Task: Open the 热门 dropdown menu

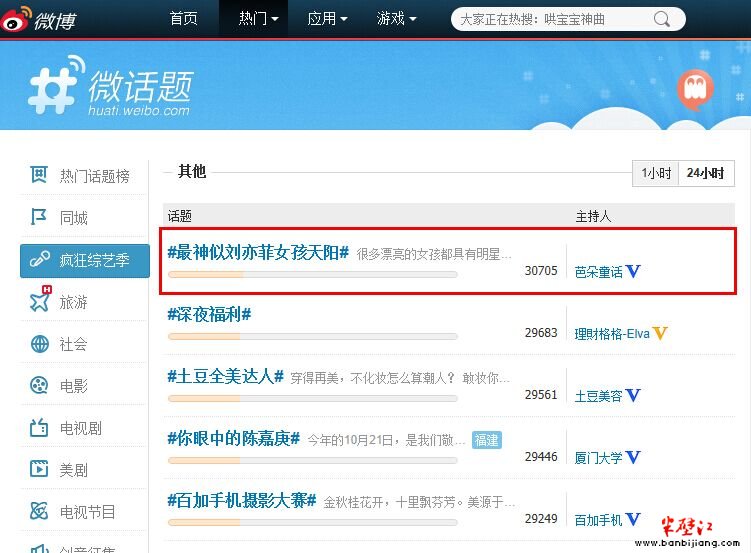Action: [258, 19]
